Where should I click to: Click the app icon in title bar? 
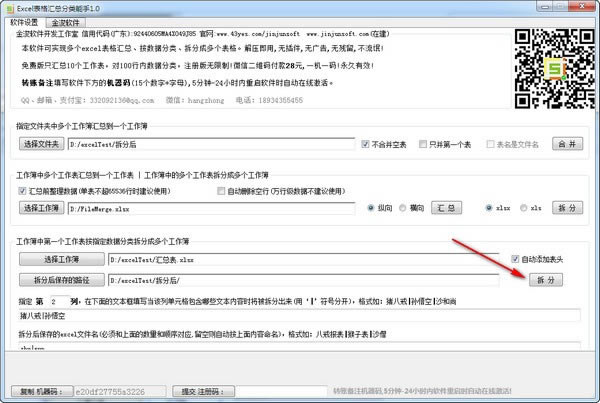coord(10,8)
